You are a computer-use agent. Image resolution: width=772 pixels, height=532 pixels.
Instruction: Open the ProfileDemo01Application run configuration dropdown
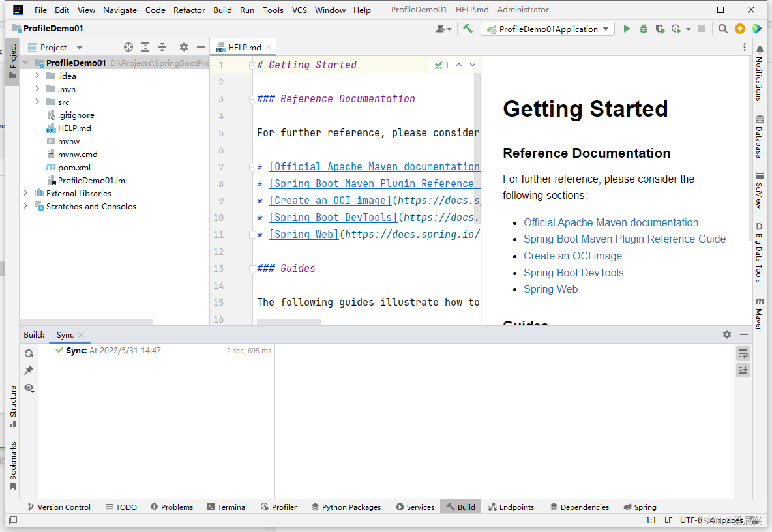pos(548,29)
